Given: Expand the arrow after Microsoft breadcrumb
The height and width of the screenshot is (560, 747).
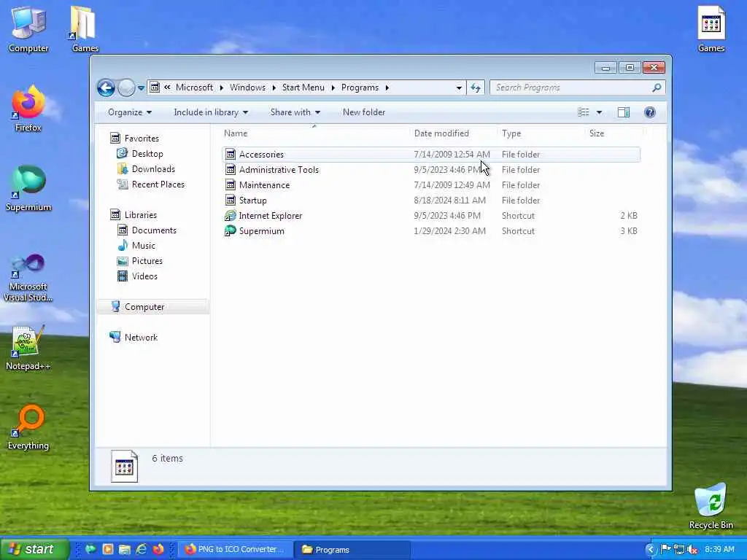Looking at the screenshot, I should (x=222, y=87).
